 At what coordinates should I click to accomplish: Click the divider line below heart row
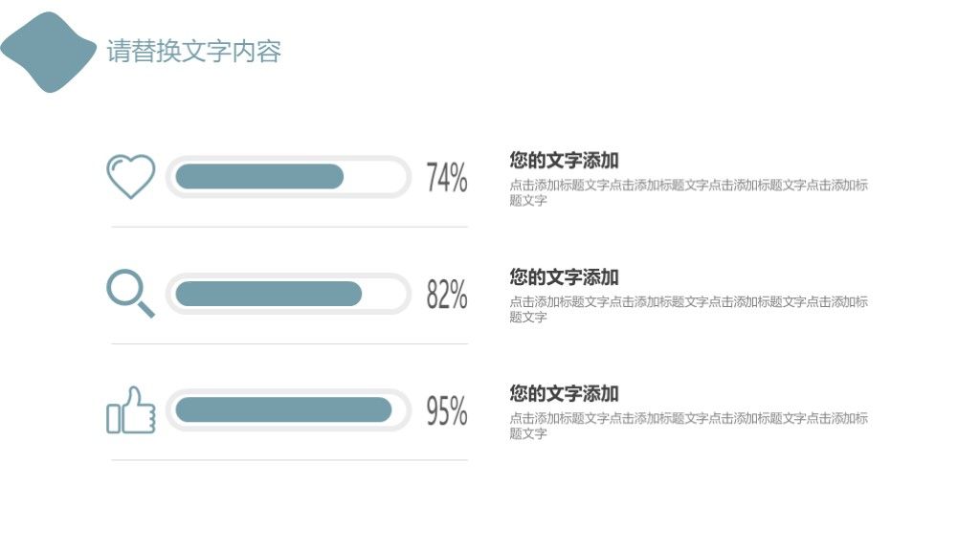(x=289, y=227)
